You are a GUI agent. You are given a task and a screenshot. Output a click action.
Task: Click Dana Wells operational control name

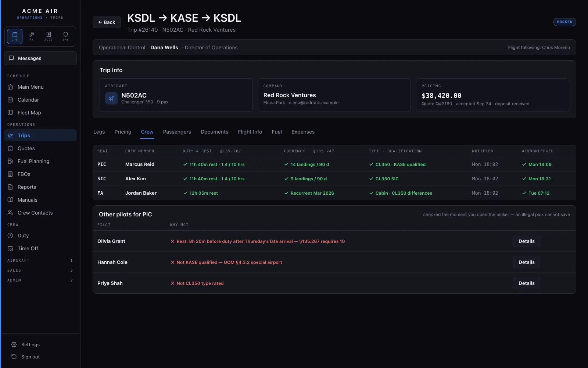click(x=164, y=47)
